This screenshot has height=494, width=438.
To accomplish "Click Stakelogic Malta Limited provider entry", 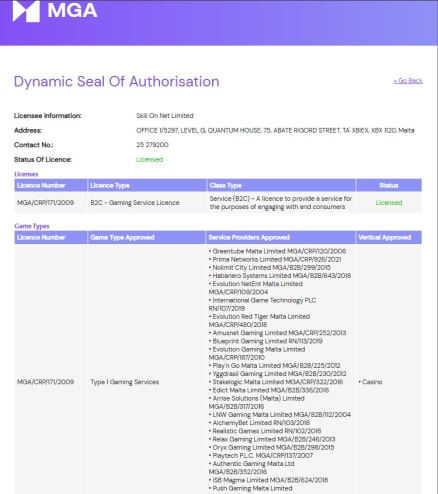I will [x=276, y=382].
